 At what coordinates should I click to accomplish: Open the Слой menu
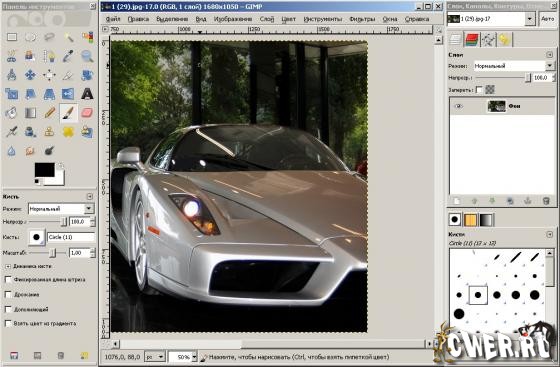tap(267, 19)
